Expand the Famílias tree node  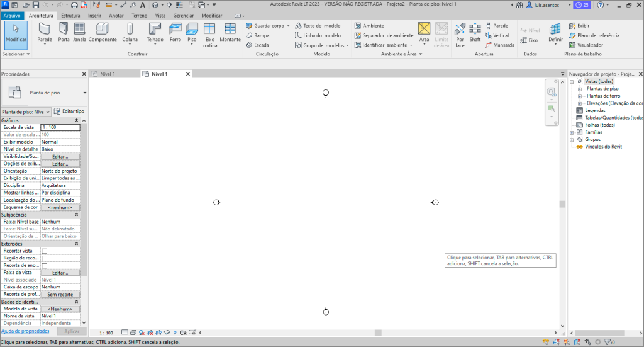[x=572, y=132]
